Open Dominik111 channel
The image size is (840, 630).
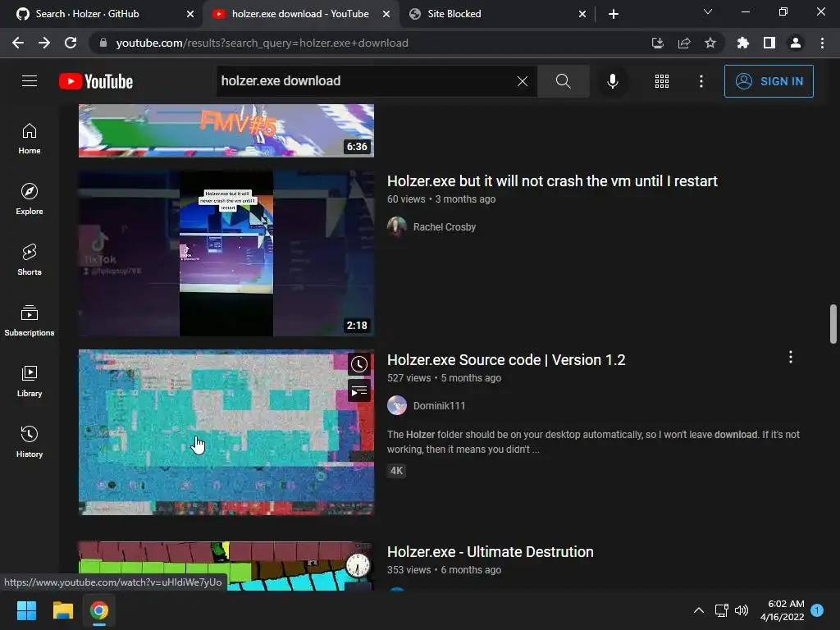(440, 406)
